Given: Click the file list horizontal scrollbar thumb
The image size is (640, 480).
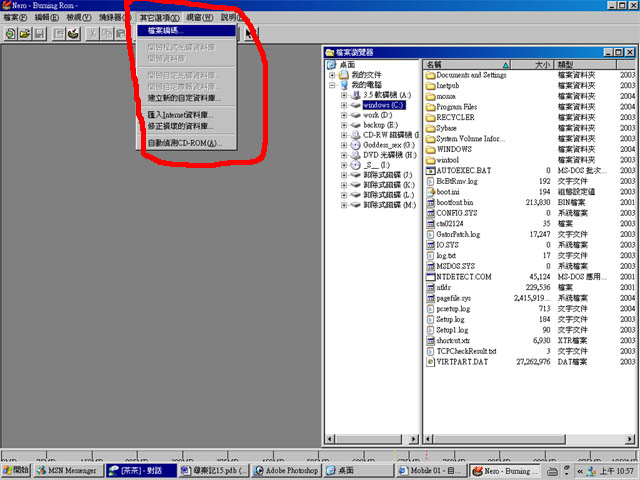Looking at the screenshot, I should tap(499, 439).
